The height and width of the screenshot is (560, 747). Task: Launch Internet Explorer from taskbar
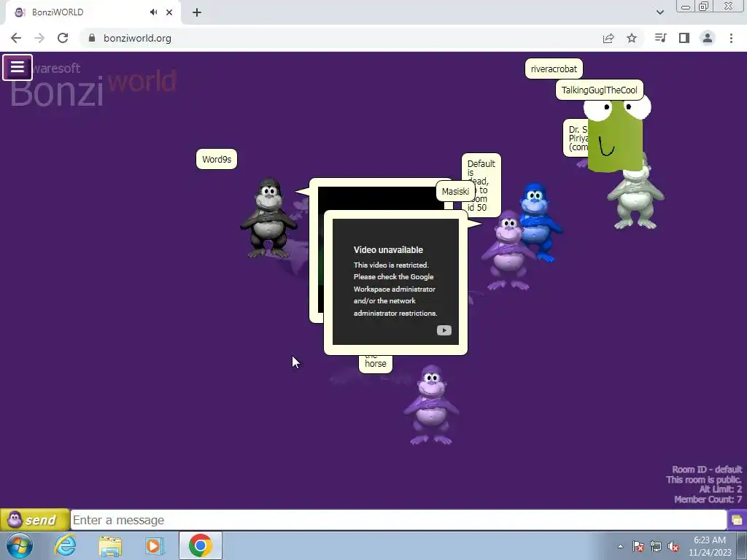[65, 545]
